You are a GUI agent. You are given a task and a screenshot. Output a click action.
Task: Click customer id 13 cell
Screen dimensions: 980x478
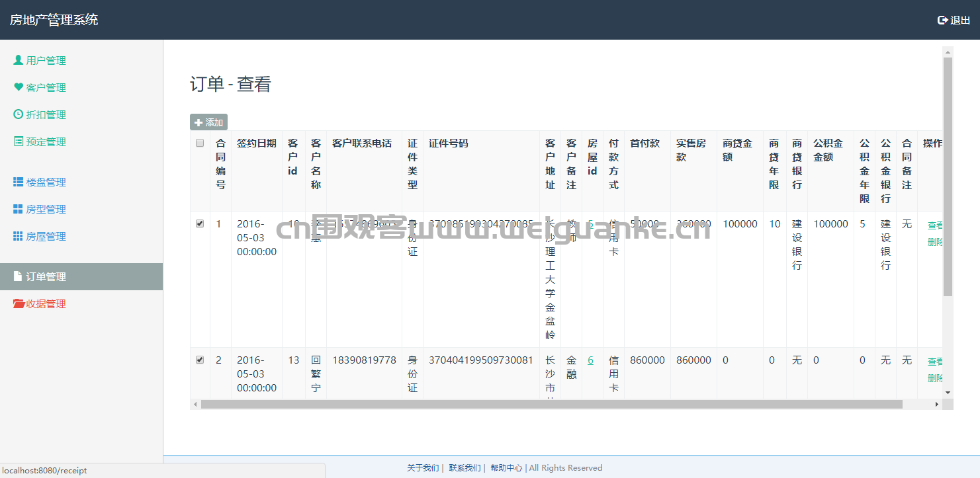coord(294,360)
